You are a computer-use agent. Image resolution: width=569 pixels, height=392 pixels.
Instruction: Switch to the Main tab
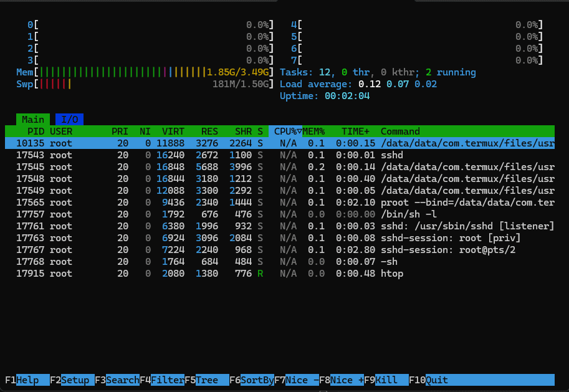pyautogui.click(x=33, y=120)
